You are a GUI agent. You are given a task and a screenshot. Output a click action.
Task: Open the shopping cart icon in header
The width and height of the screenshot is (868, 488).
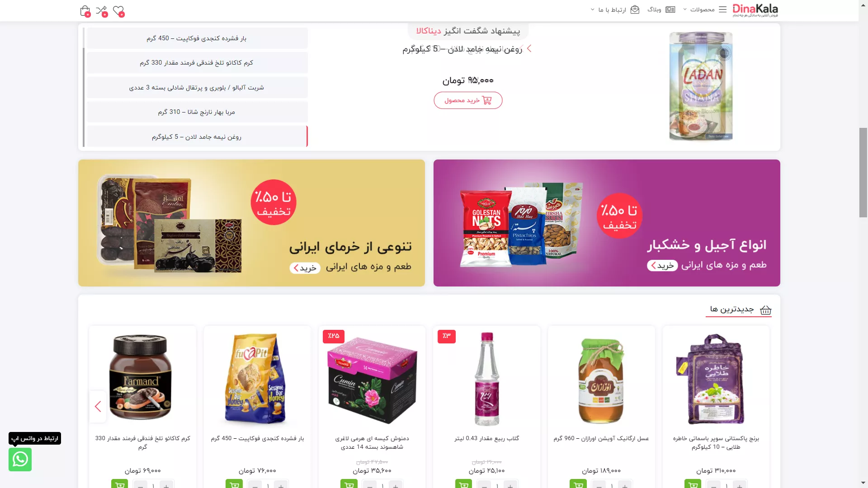tap(85, 10)
